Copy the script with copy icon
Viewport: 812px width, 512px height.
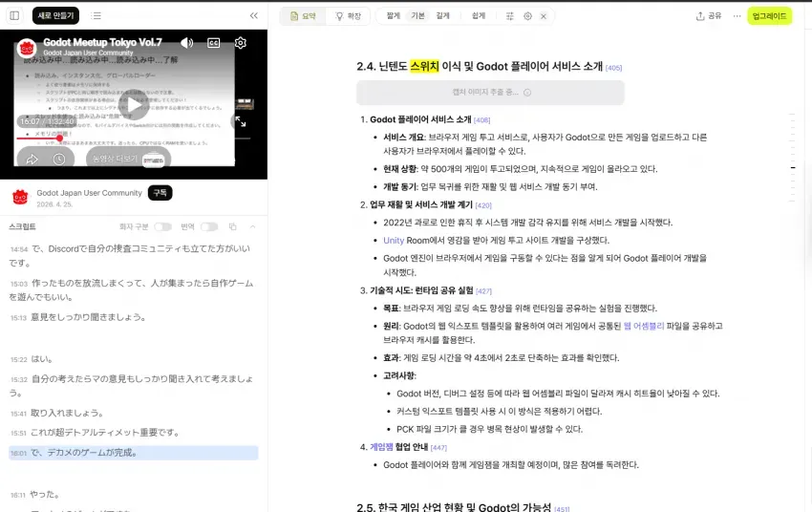coord(233,226)
